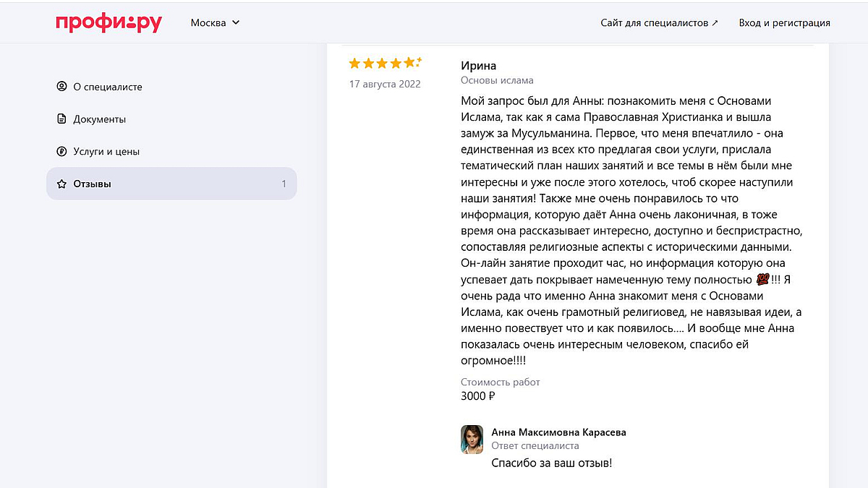Open Анна Максимовна Карасева profile name

[558, 432]
